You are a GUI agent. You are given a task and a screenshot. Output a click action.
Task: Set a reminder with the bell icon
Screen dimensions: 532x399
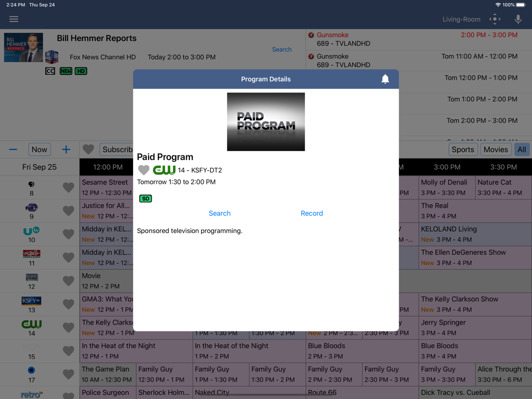click(x=385, y=79)
